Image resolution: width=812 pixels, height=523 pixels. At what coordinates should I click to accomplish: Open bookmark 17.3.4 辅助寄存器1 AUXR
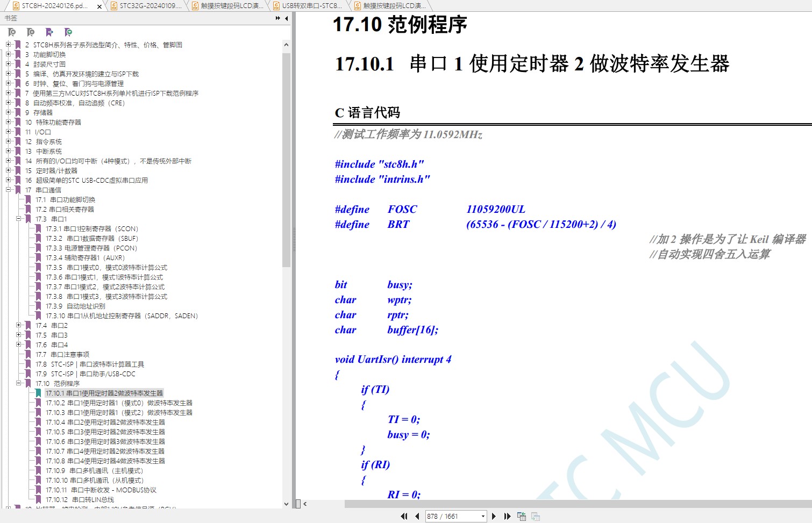(x=85, y=258)
